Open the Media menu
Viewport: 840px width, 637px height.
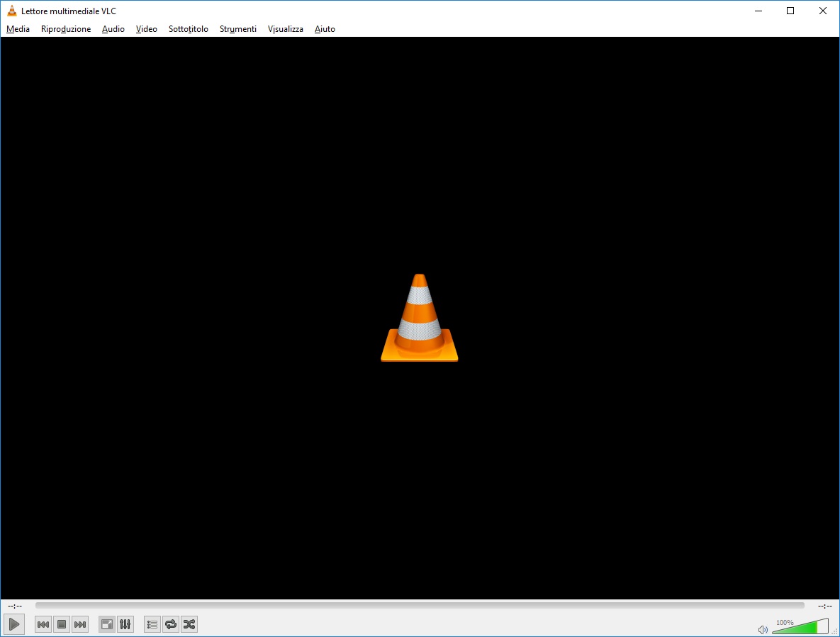18,29
